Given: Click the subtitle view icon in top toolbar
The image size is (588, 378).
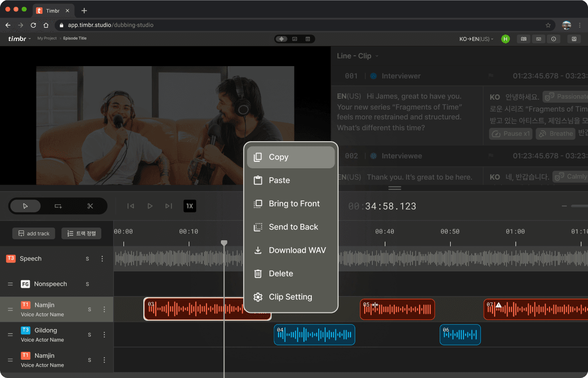Looking at the screenshot, I should pyautogui.click(x=294, y=38).
